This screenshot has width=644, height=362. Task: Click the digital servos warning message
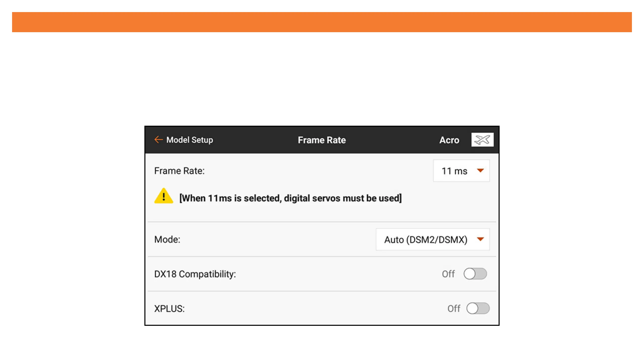pos(290,198)
